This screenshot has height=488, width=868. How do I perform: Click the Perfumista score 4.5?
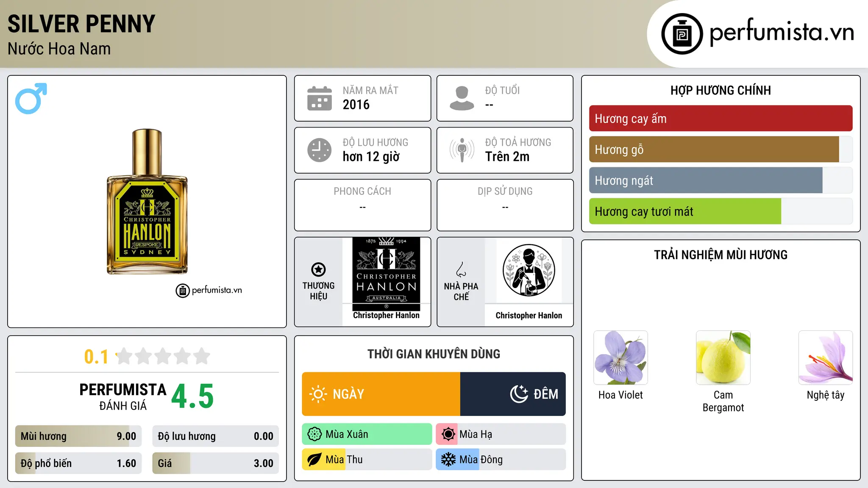tap(192, 396)
